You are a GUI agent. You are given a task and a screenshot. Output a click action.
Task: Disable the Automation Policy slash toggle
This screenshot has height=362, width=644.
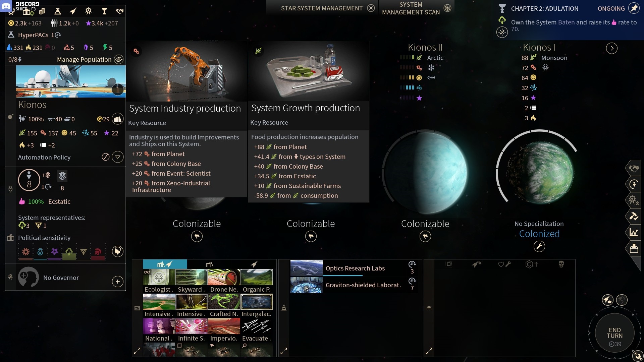(105, 157)
